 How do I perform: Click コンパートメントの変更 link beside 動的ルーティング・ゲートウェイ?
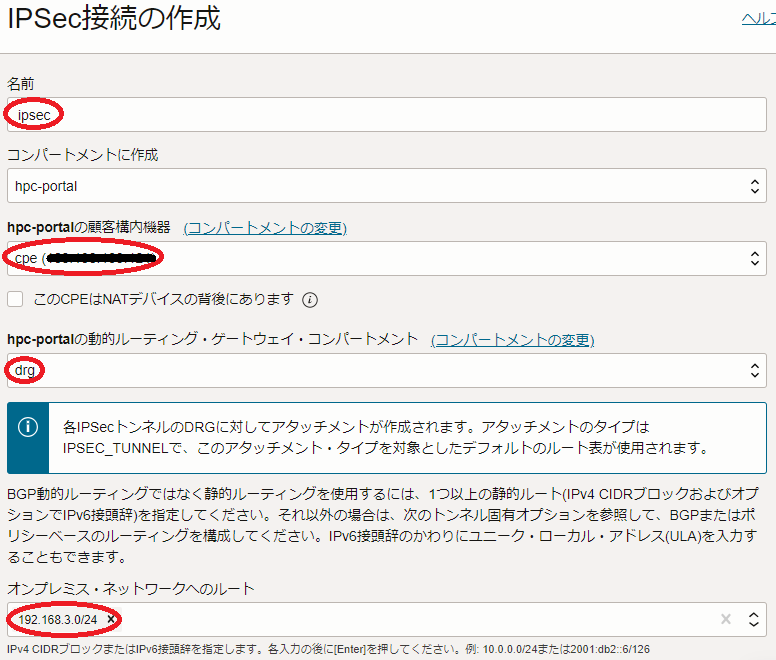512,340
